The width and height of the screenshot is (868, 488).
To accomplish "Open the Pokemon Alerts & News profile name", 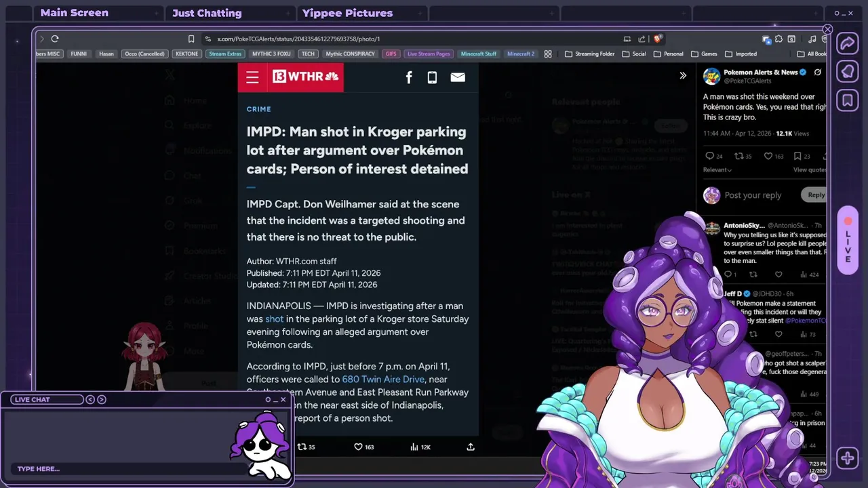I will (760, 73).
